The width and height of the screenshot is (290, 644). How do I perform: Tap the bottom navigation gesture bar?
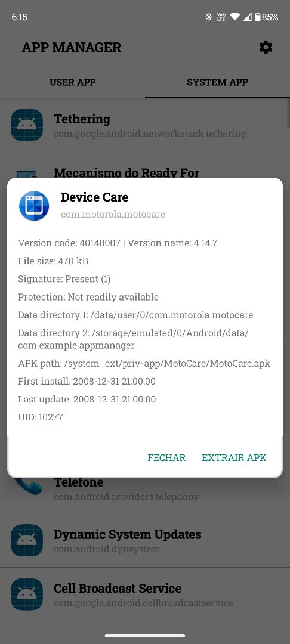pyautogui.click(x=145, y=636)
